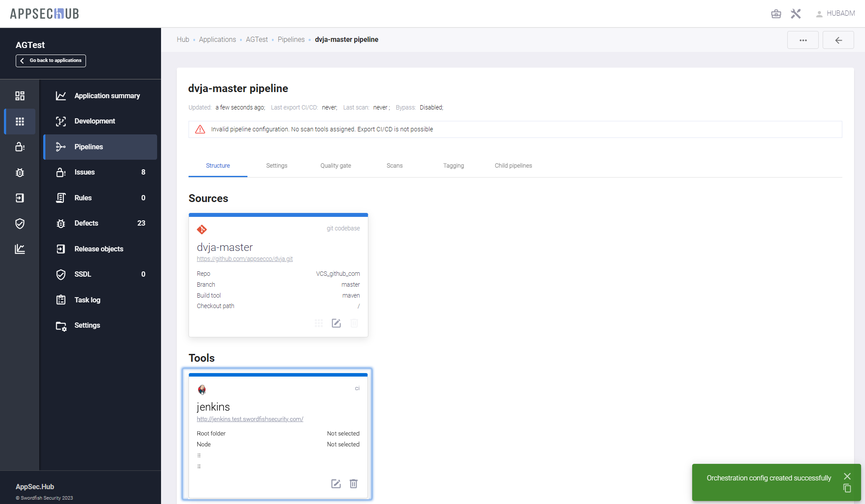This screenshot has width=865, height=504.
Task: Edit the dvja-master source card
Action: click(336, 323)
